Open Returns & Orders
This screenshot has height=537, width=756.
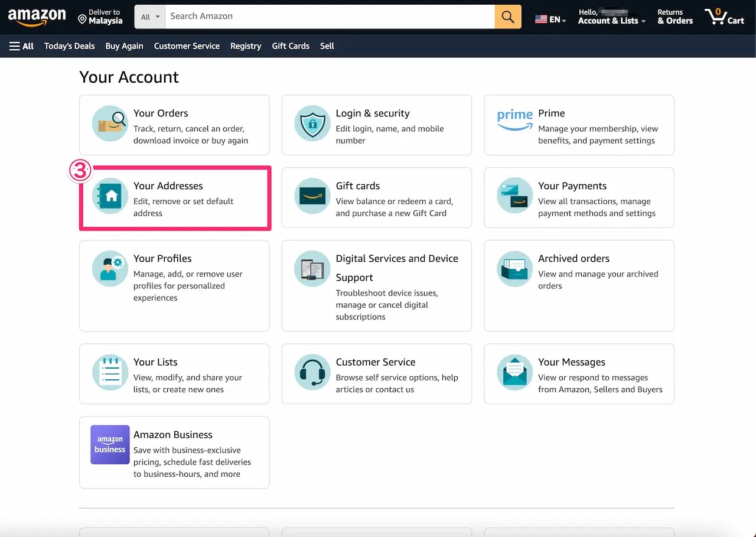click(x=674, y=17)
